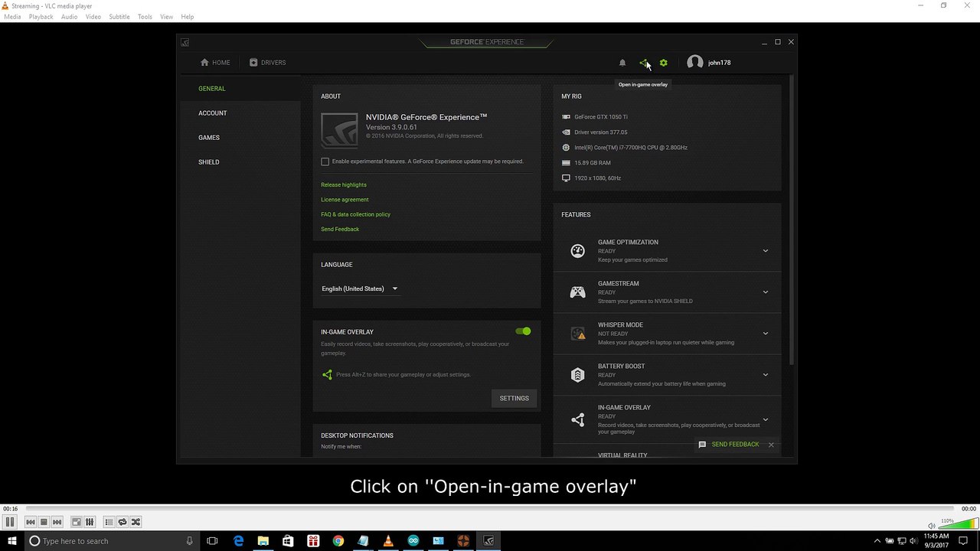Select Account in the settings sidebar
This screenshot has height=551, width=980.
[213, 113]
